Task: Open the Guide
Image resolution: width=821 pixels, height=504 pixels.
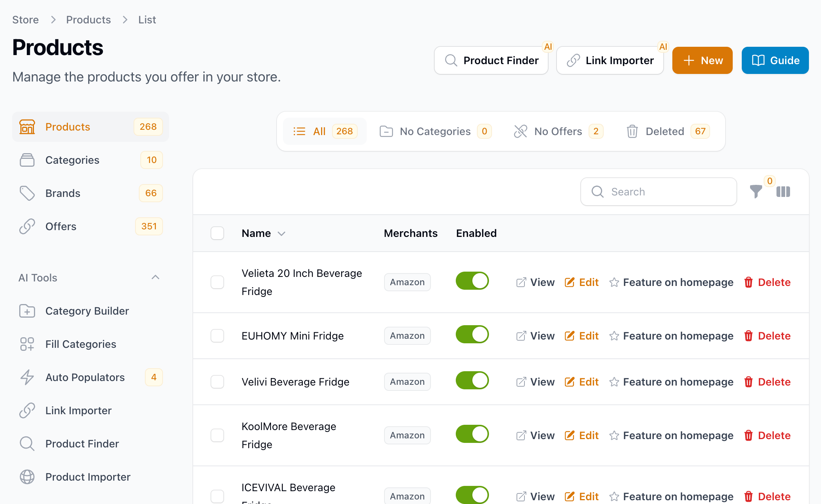Action: [x=775, y=60]
